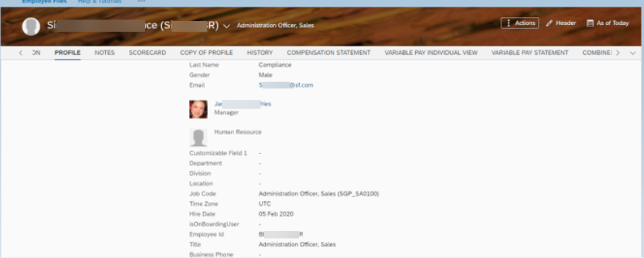Screen dimensions: 644x258
Task: Expand the employee name dropdown chevron
Action: pyautogui.click(x=226, y=26)
